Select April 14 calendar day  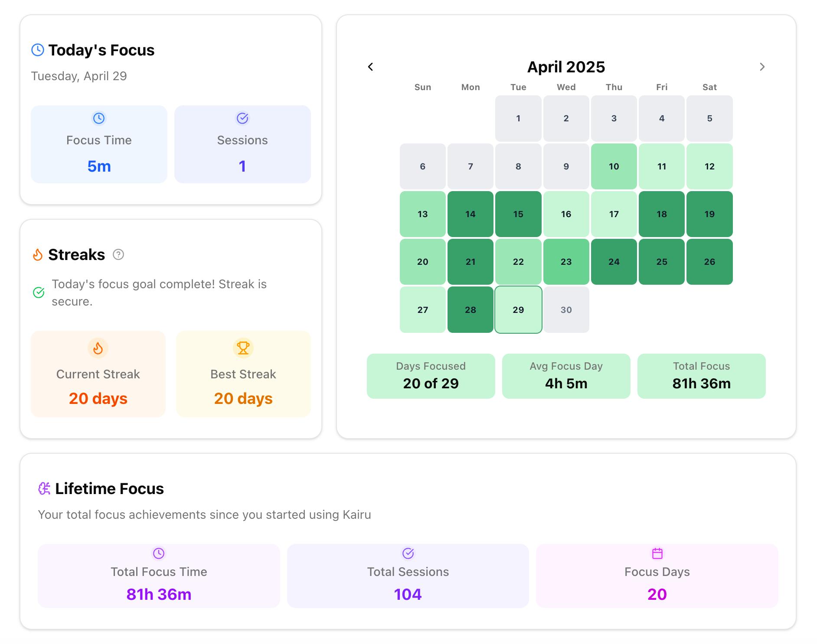[x=471, y=214]
